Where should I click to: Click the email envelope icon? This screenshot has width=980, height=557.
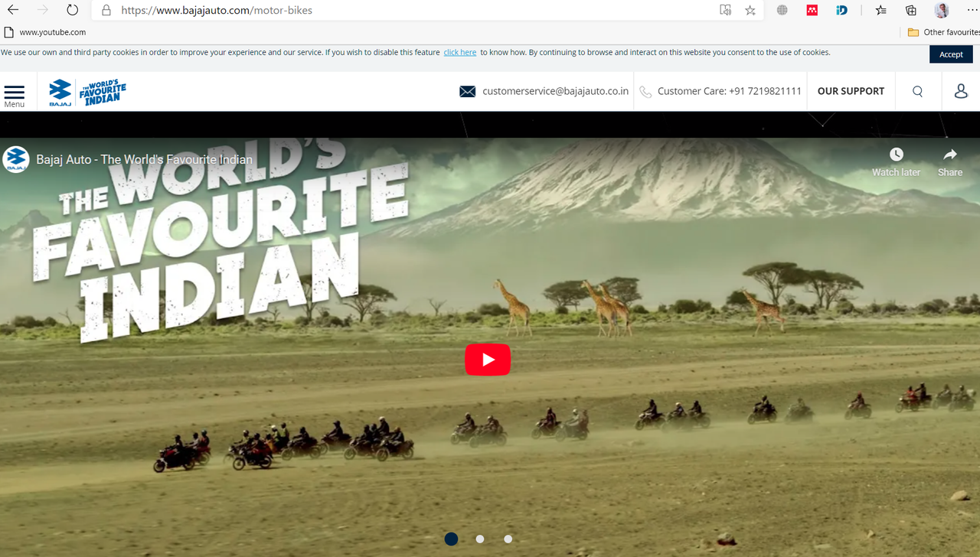coord(467,91)
